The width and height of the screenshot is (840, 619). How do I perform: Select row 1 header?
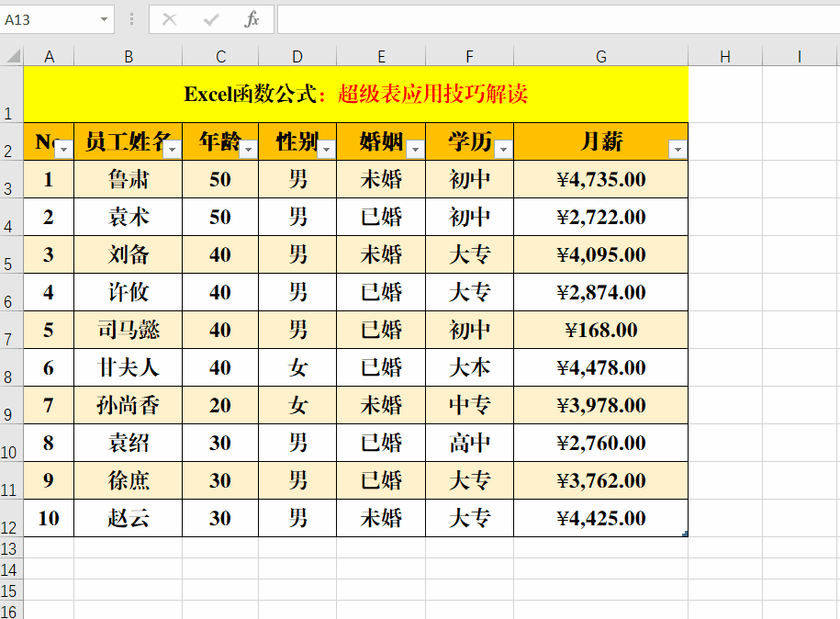coord(11,95)
